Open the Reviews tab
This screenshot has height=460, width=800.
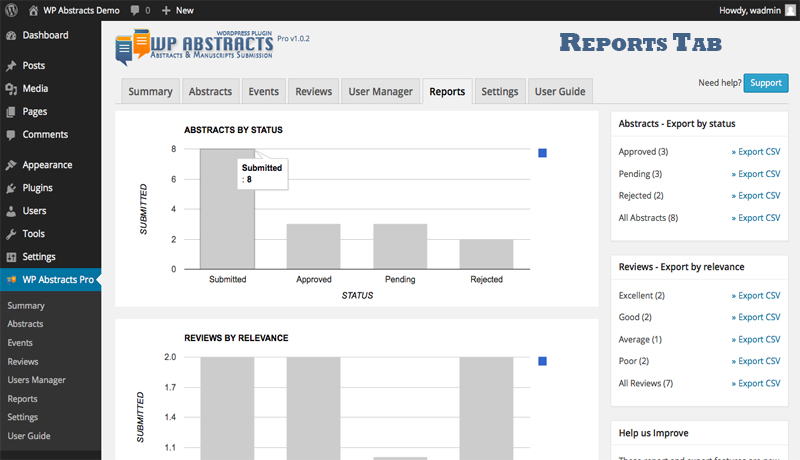click(314, 91)
